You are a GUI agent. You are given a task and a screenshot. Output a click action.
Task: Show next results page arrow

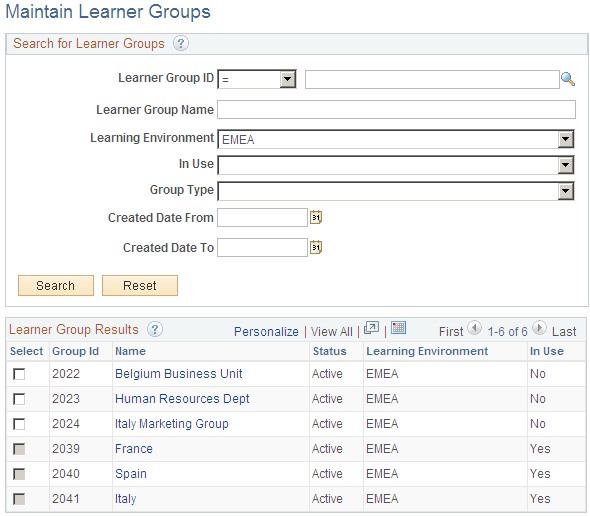point(540,328)
